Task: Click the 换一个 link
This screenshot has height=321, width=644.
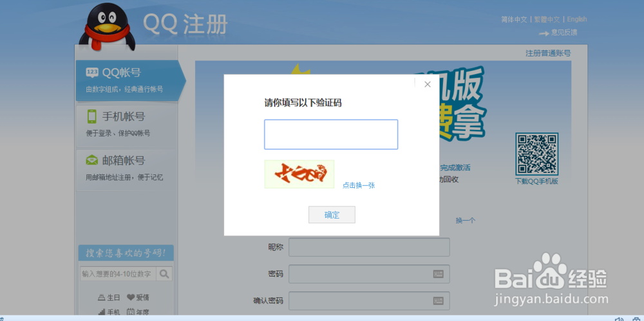Action: click(x=466, y=221)
